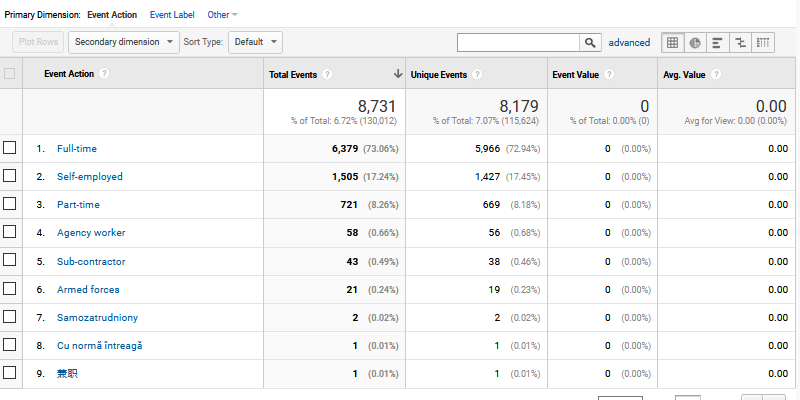Tick the checkbox for Full-time row
Viewport: 800px width, 400px height.
point(10,148)
